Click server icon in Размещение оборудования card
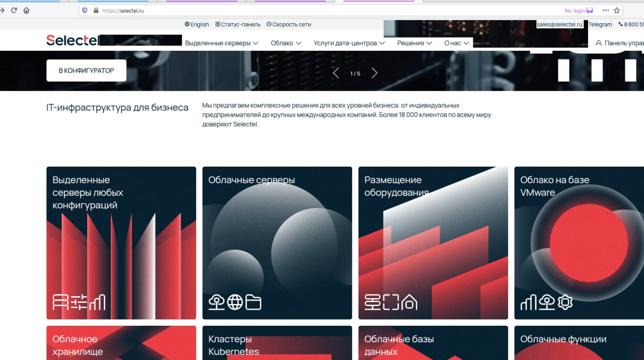This screenshot has height=360, width=644. (372, 302)
